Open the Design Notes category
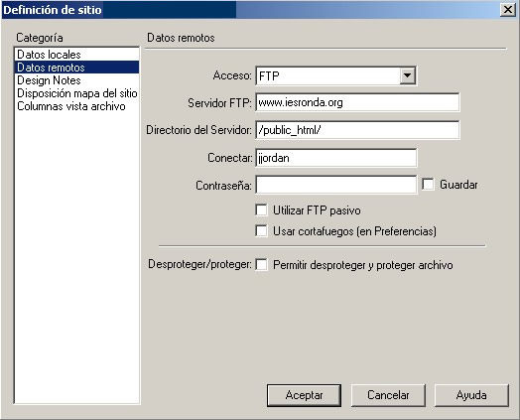Image resolution: width=520 pixels, height=420 pixels. (76, 80)
